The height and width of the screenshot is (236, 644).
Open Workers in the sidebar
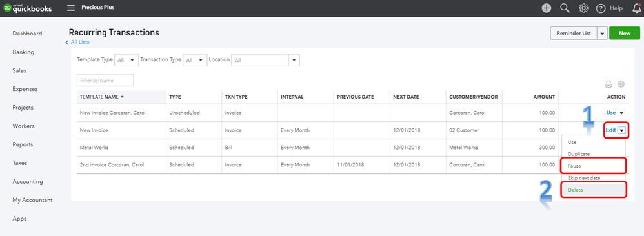23,126
